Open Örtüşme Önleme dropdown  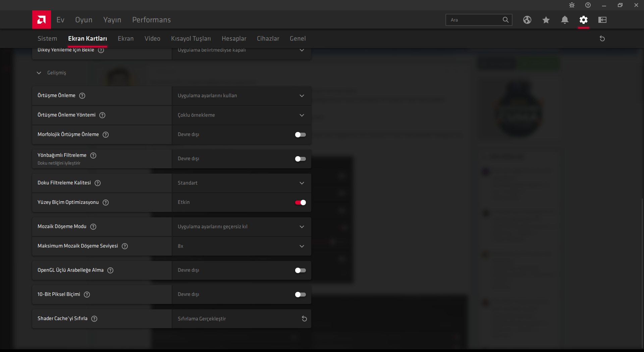(x=241, y=96)
